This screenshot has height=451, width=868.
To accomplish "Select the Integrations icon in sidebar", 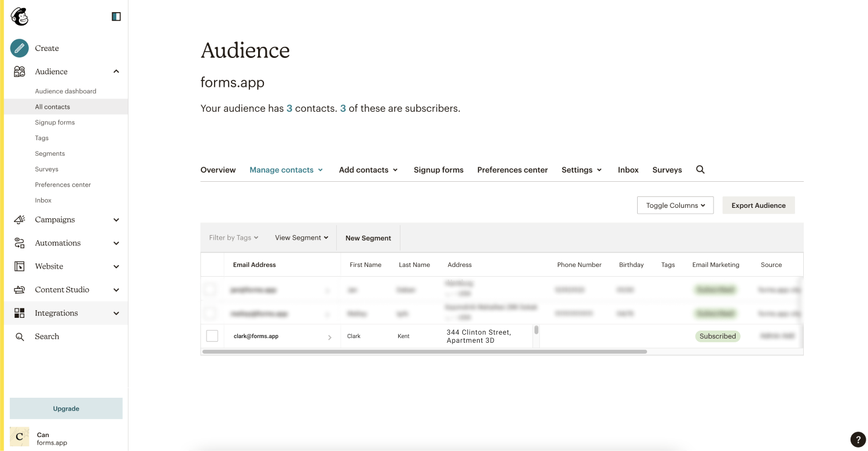I will click(x=19, y=313).
